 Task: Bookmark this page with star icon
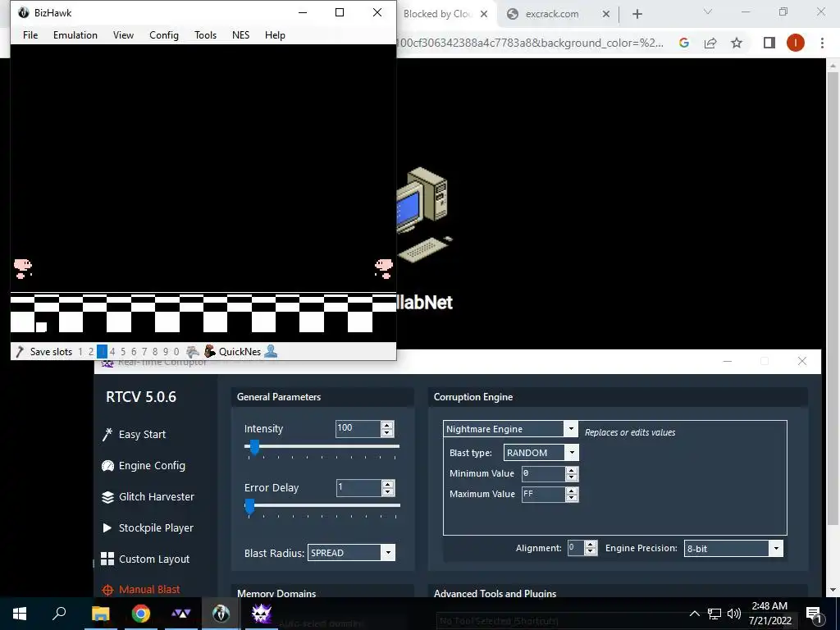[737, 43]
